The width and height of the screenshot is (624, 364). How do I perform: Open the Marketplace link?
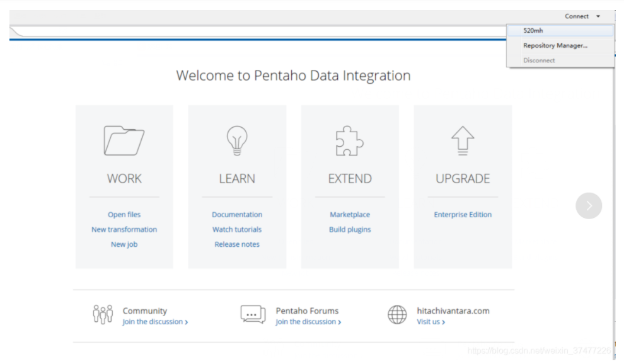tap(350, 214)
